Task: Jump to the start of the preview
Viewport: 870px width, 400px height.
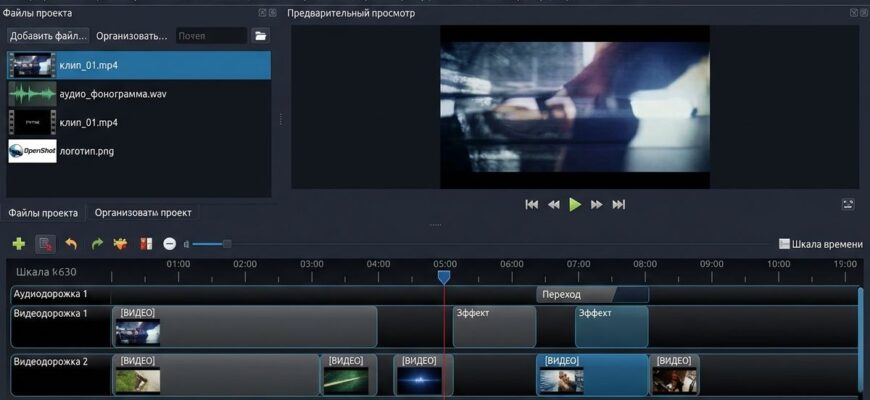Action: [x=532, y=205]
